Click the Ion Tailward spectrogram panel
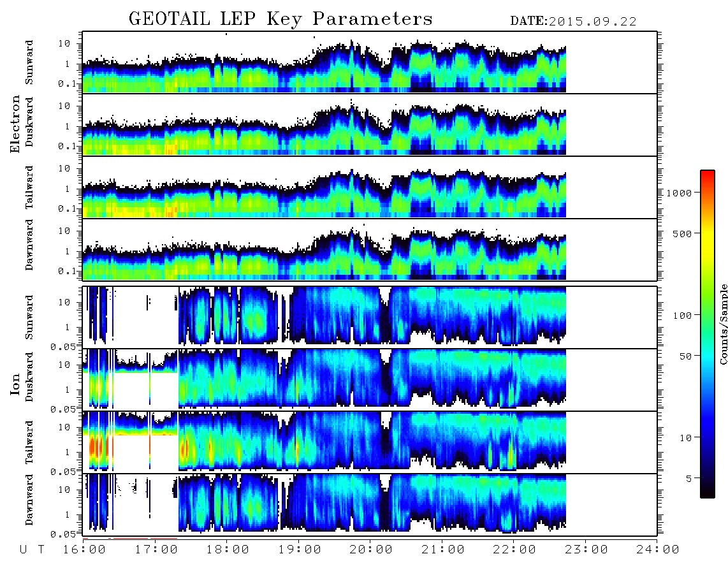The height and width of the screenshot is (561, 728). [x=370, y=442]
